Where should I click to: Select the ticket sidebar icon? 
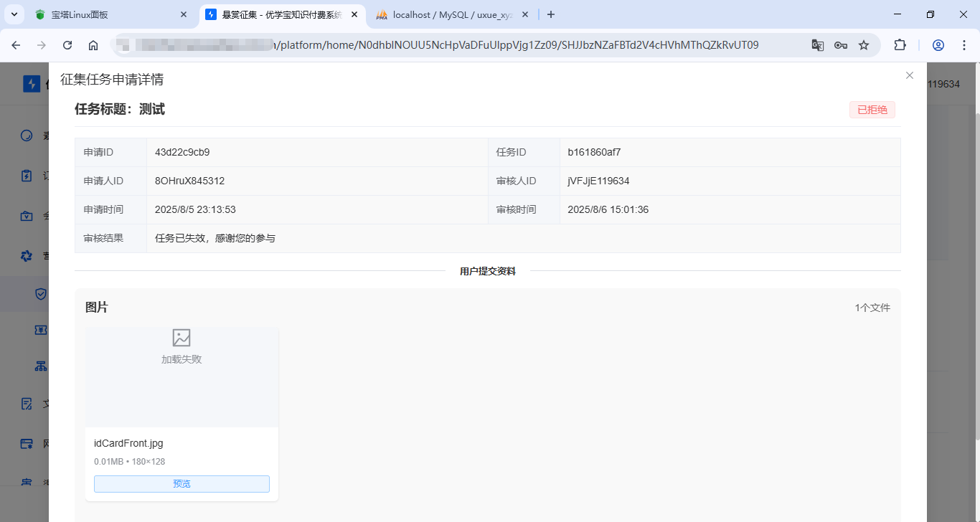coord(41,330)
